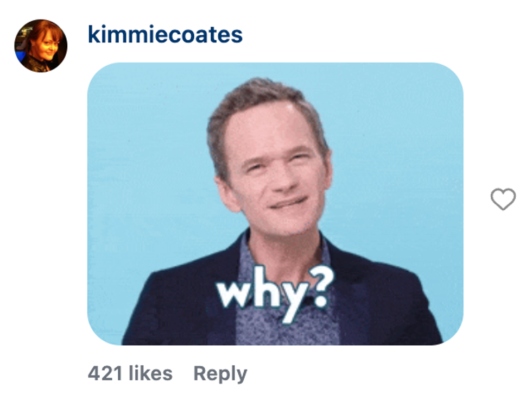Screen dimensions: 532x400
Task: Show who liked this comment
Action: tap(130, 373)
